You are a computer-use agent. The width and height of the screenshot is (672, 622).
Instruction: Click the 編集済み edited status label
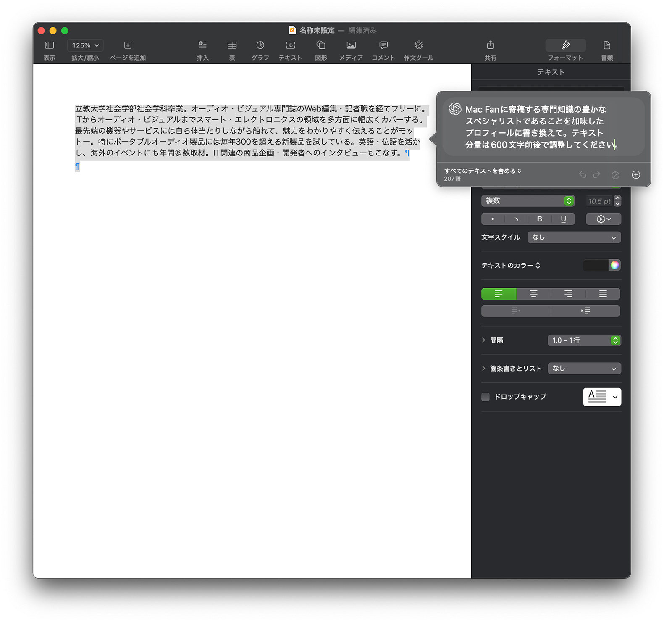(x=362, y=30)
